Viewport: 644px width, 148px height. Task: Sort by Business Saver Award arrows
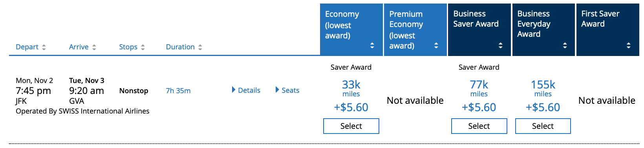pos(501,45)
